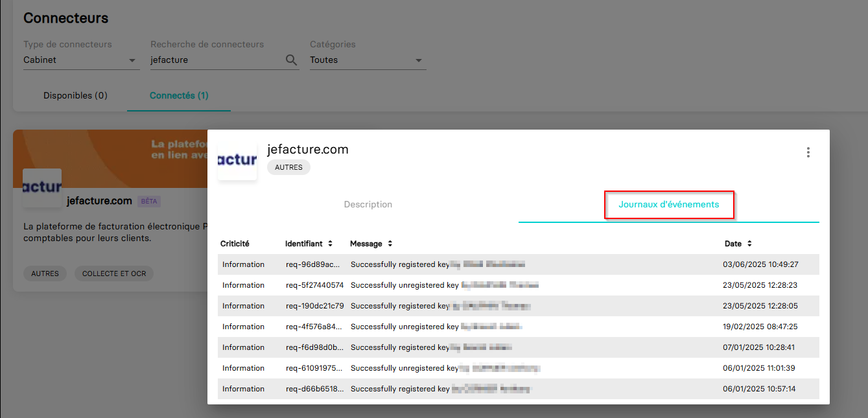This screenshot has width=868, height=418.
Task: Click Information in the req-61091975… row
Action: coord(243,368)
